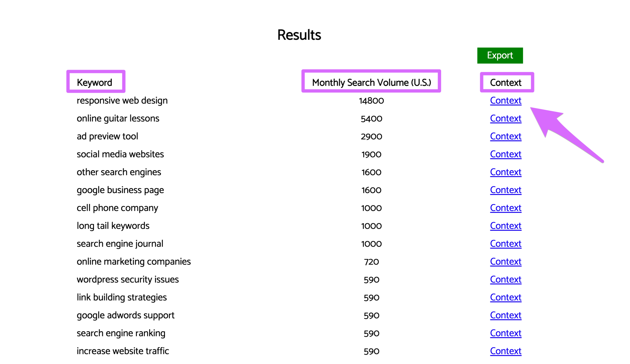630x364 pixels.
Task: Open Context link for search engine journal
Action: pos(505,243)
